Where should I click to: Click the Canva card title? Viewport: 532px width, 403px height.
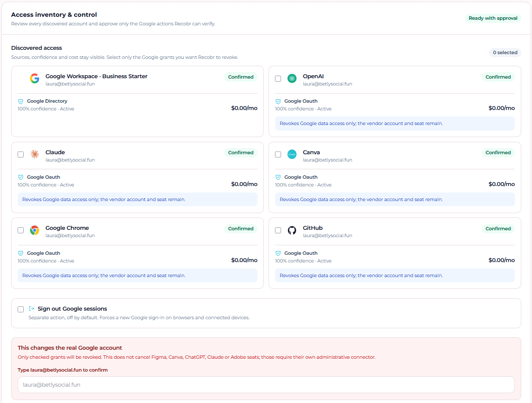coord(311,152)
